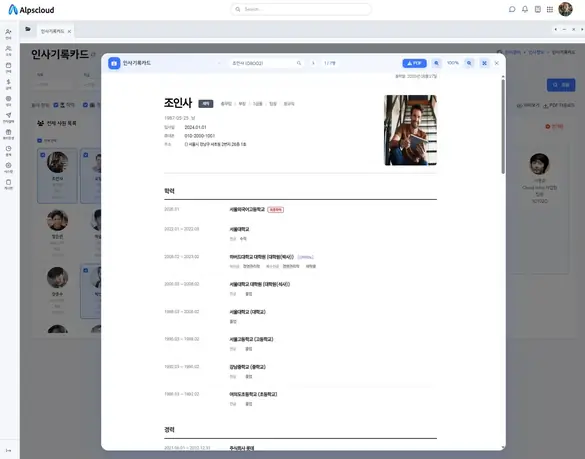Open the chat bubble icon in header
Image resolution: width=585 pixels, height=459 pixels.
click(x=512, y=9)
